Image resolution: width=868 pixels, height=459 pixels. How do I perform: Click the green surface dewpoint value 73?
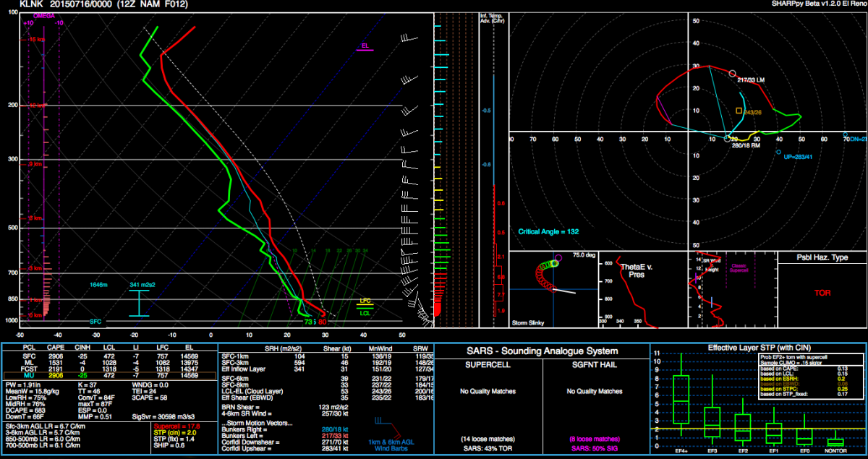click(309, 322)
